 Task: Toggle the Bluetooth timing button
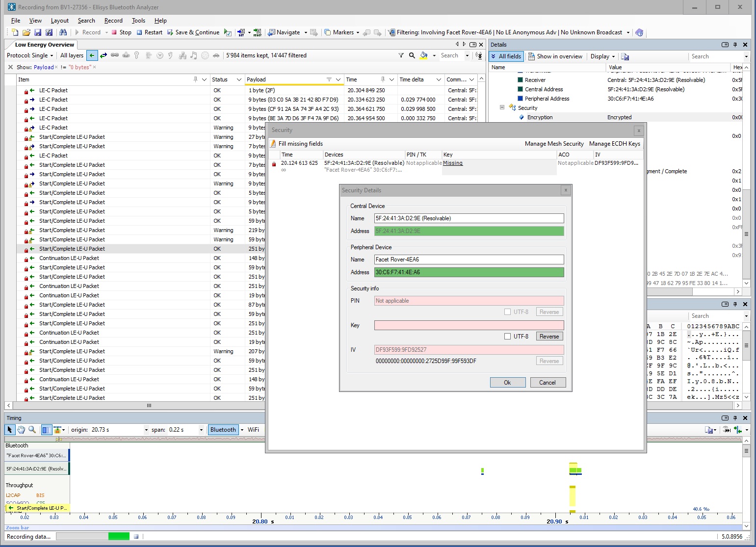(223, 430)
